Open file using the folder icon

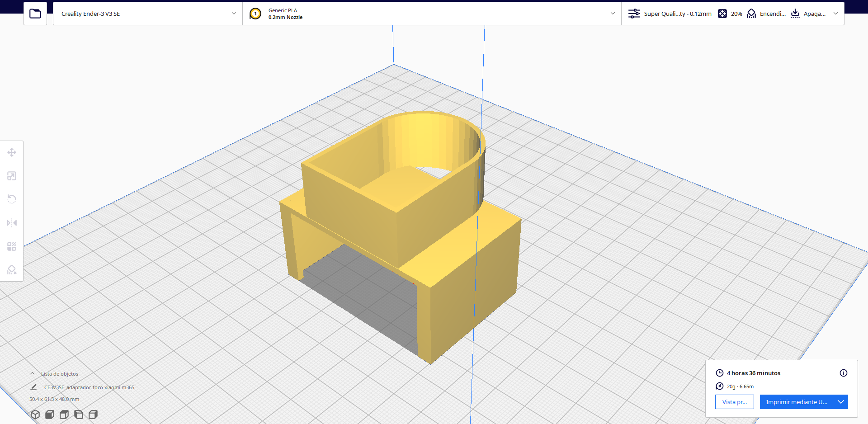click(35, 14)
